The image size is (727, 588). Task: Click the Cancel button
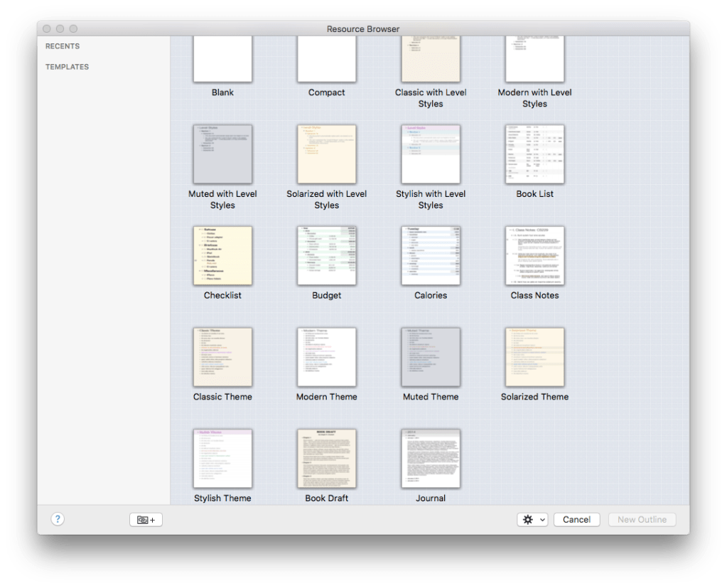[x=576, y=519]
